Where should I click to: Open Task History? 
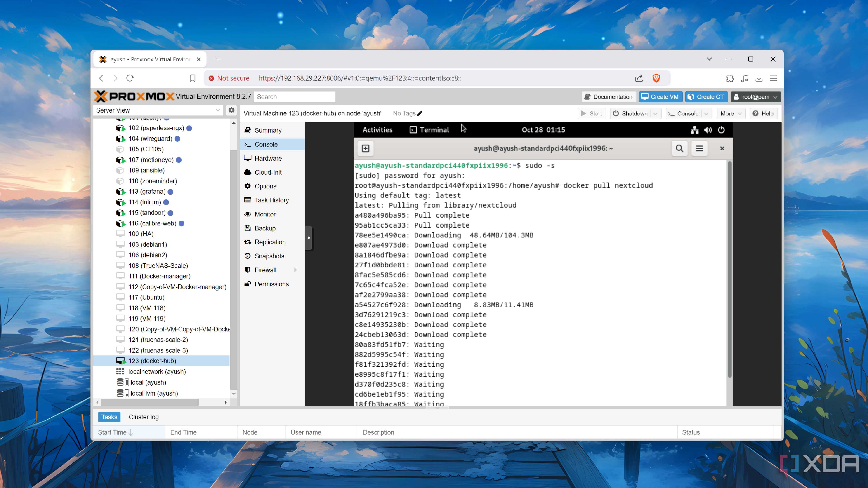coord(273,200)
